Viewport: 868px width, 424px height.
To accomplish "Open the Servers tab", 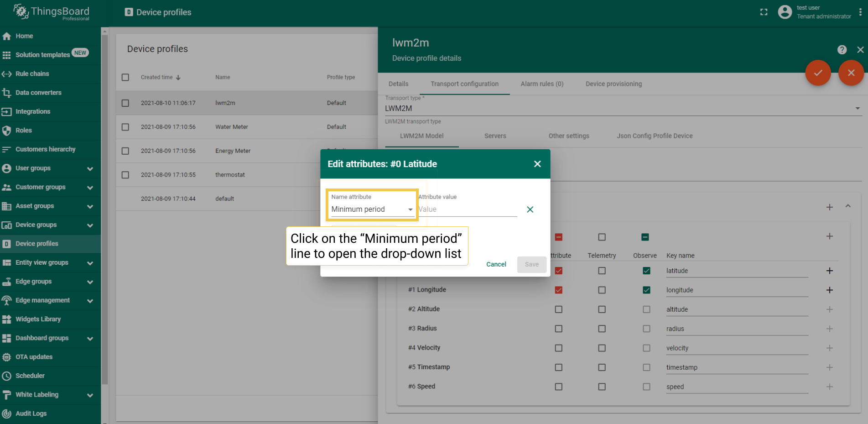I will point(495,136).
